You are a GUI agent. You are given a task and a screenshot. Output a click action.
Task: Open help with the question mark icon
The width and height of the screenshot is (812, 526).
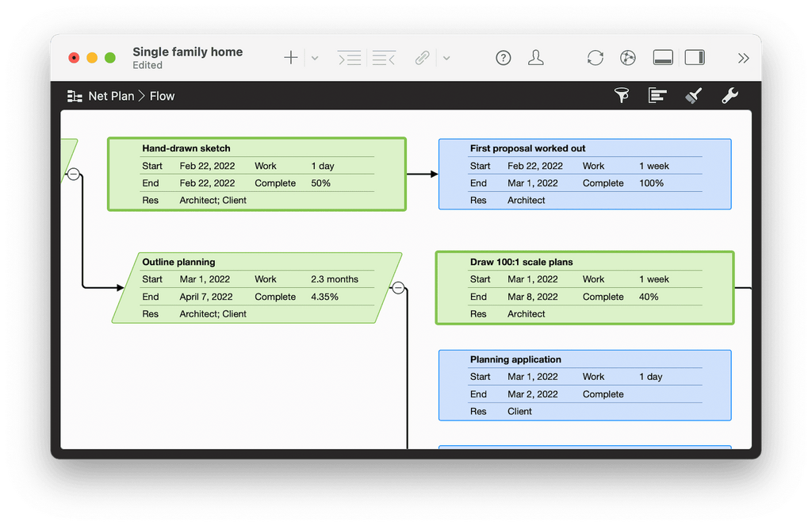point(504,58)
